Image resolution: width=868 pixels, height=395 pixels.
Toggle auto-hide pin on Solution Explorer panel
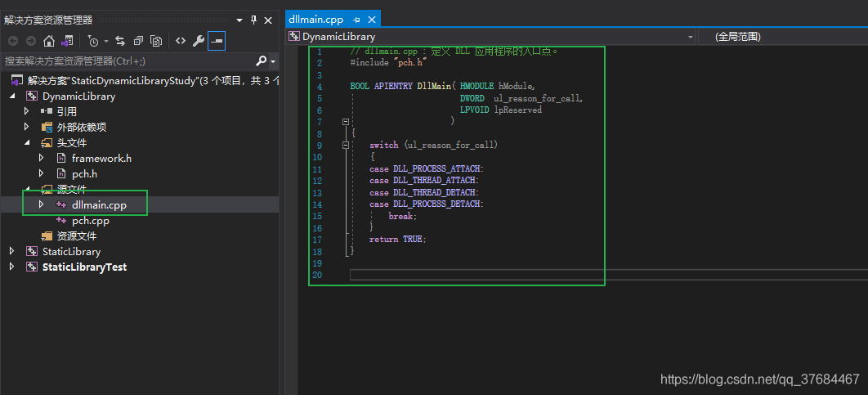(253, 20)
